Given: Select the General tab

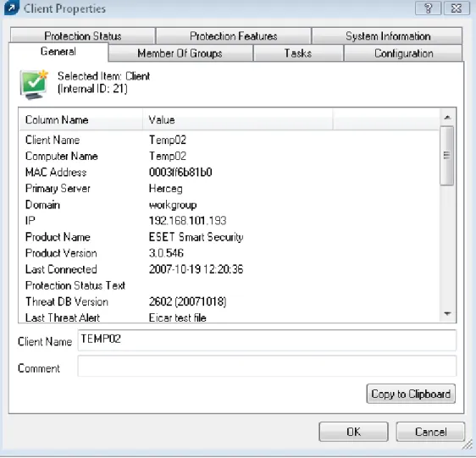Looking at the screenshot, I should coord(58,52).
